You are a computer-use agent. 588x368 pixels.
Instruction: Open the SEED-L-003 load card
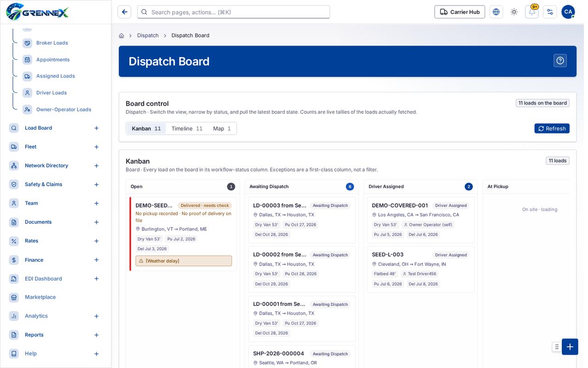point(421,270)
